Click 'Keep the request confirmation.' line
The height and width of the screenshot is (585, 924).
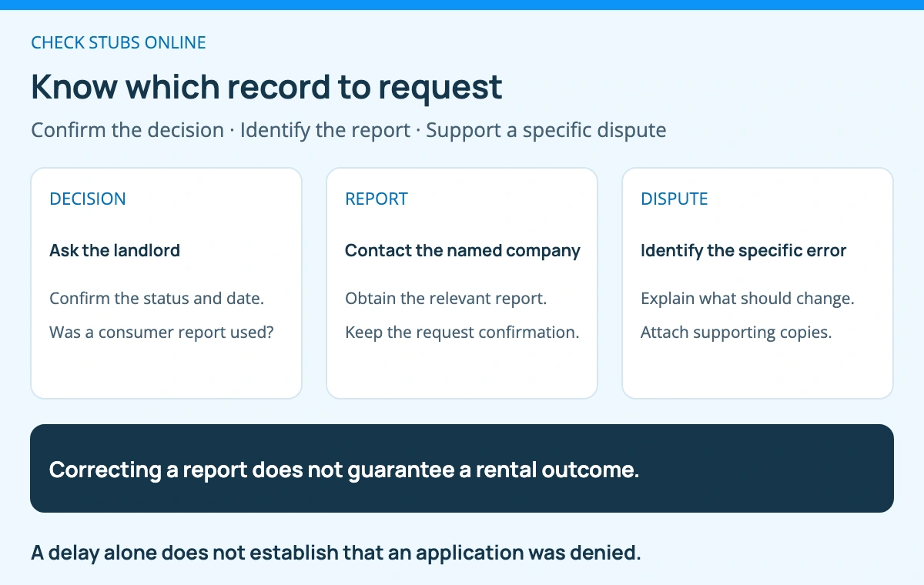coord(462,333)
